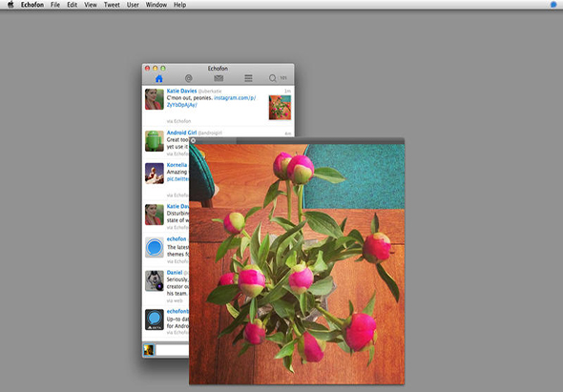This screenshot has width=563, height=392.
Task: Click the blue status icon in menu bar
Action: [553, 5]
